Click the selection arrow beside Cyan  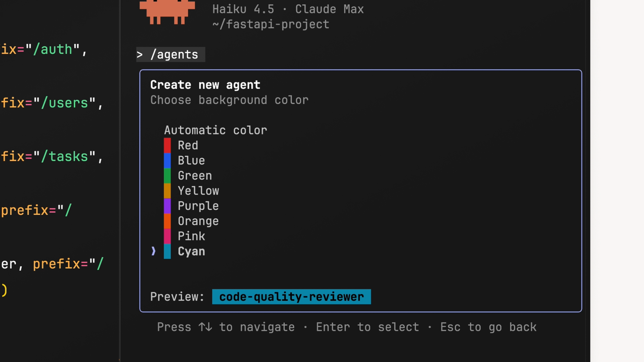(x=153, y=251)
